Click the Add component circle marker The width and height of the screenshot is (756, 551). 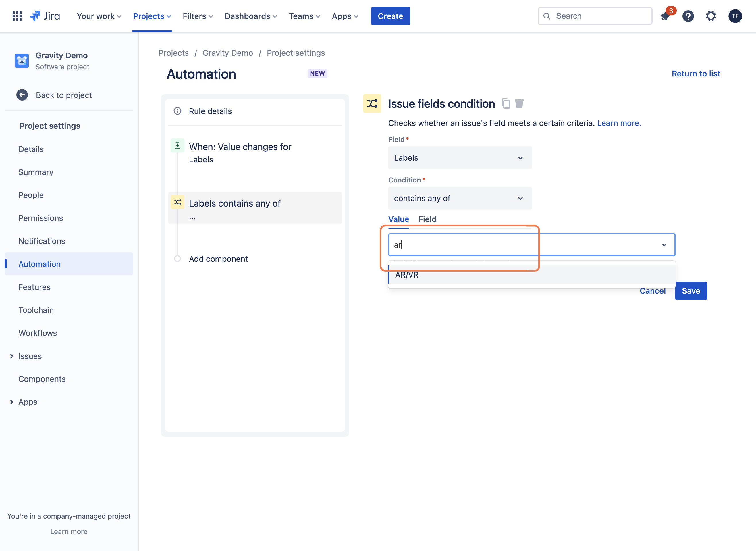click(178, 259)
